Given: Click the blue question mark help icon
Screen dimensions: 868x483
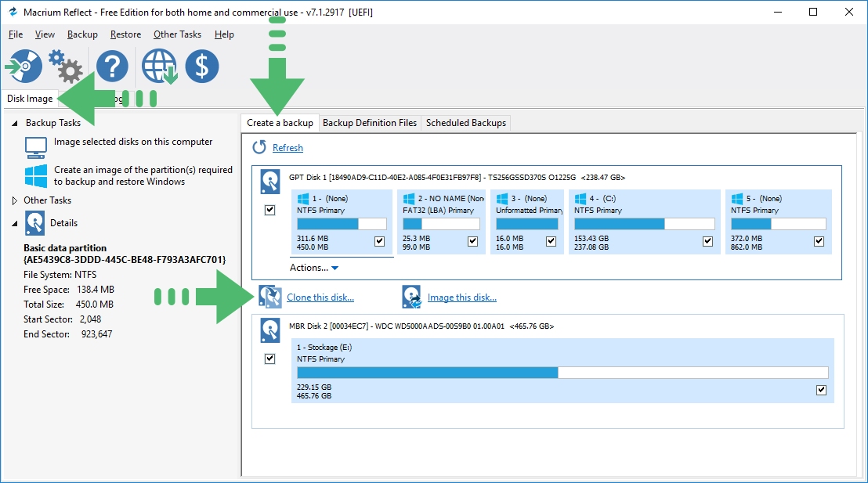Looking at the screenshot, I should tap(112, 67).
